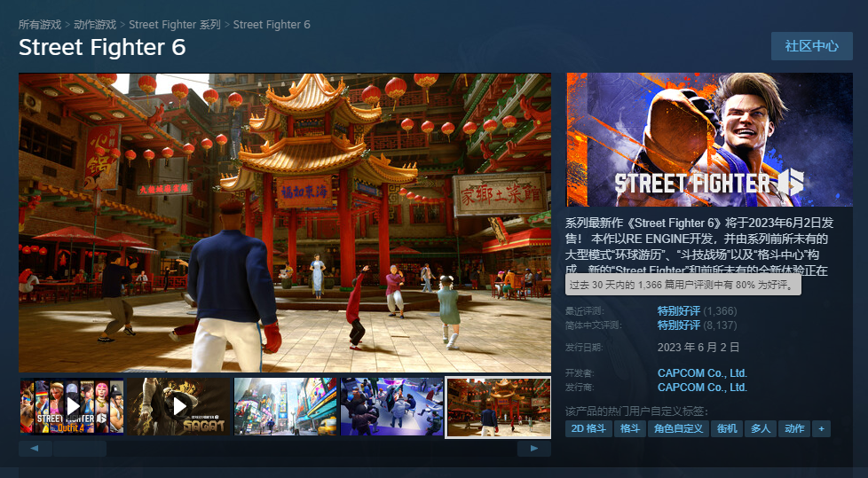The image size is (868, 478).
Task: Click the large Chinatown screenshot
Action: [x=285, y=223]
